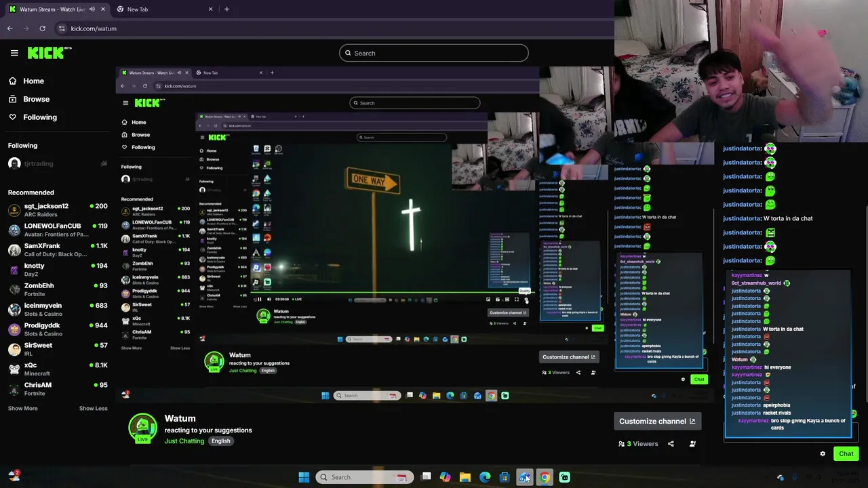Open site info icon beside kick.com/watum
Screen dimensions: 868x488
62,28
